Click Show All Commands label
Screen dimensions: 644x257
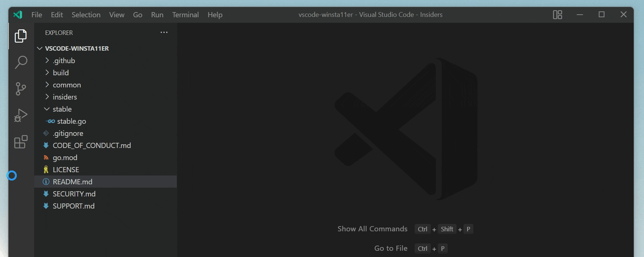372,229
